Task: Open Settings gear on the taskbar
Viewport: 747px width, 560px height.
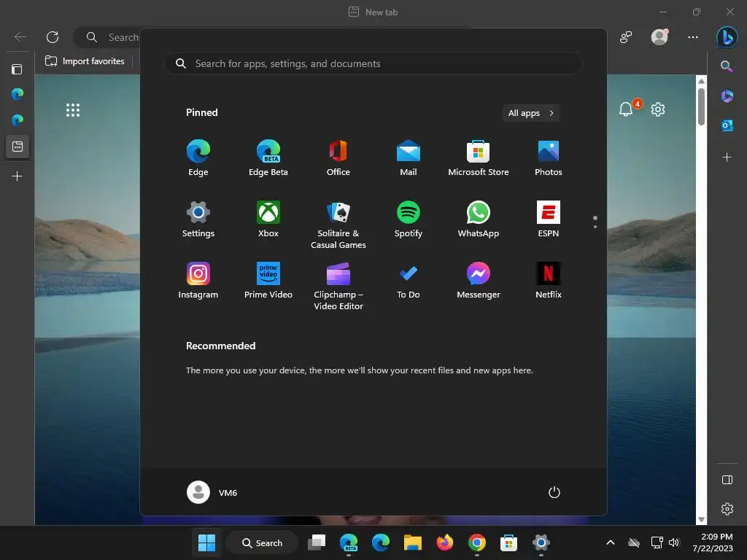Action: [x=541, y=542]
